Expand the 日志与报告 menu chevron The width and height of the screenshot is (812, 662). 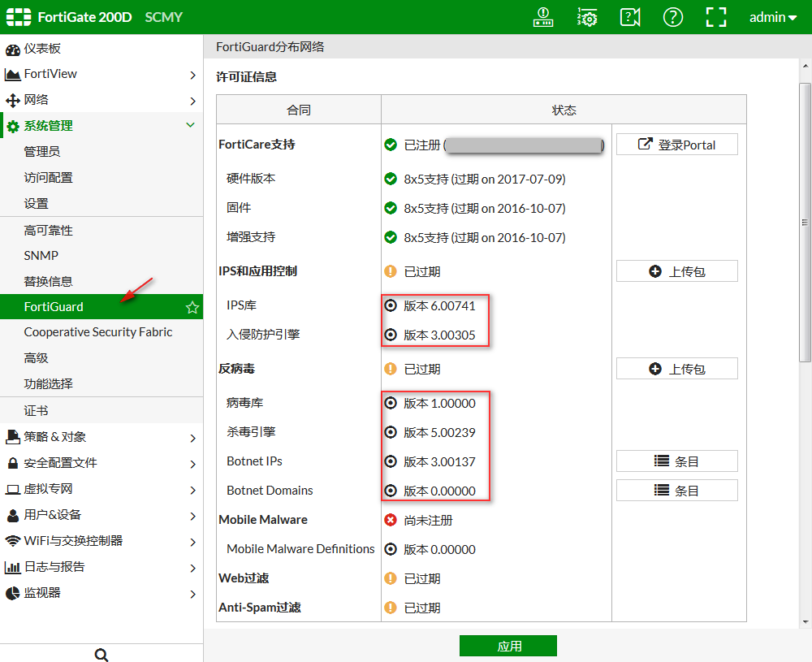(x=192, y=568)
